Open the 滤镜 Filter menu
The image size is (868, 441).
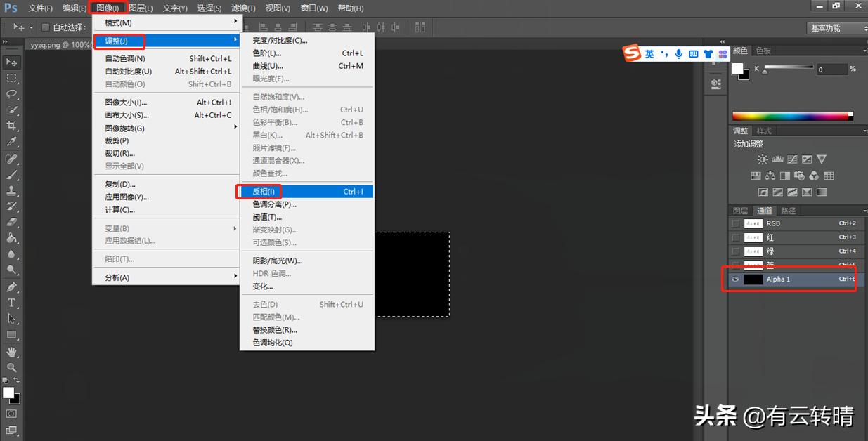pos(242,8)
